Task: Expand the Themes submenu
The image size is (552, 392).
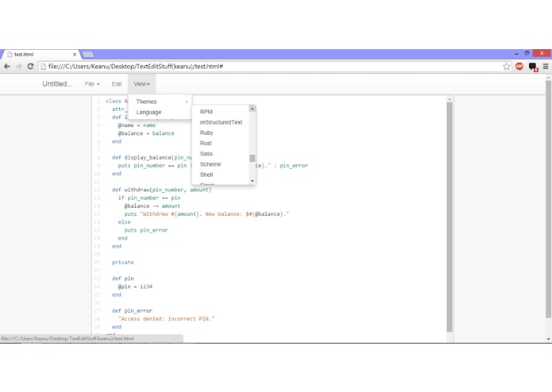Action: pos(160,102)
